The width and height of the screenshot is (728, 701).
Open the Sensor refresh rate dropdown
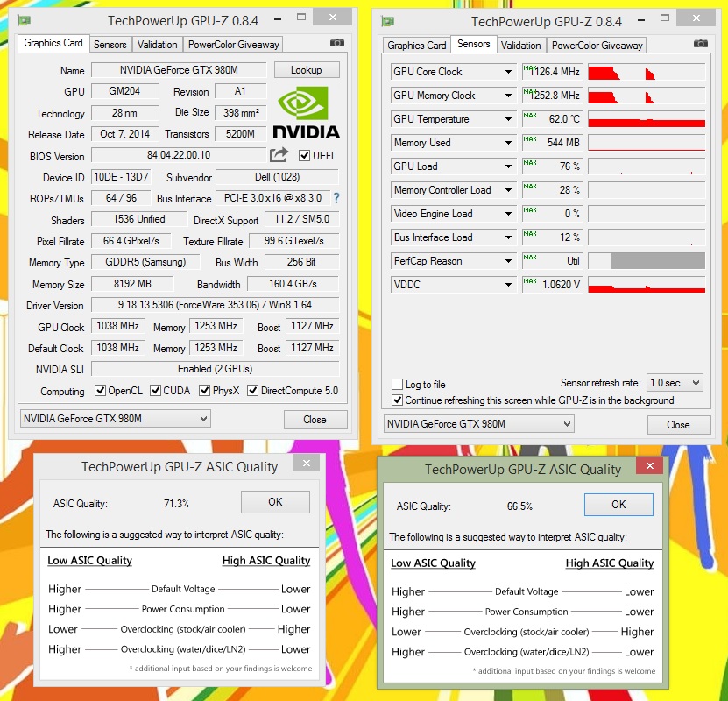[675, 383]
